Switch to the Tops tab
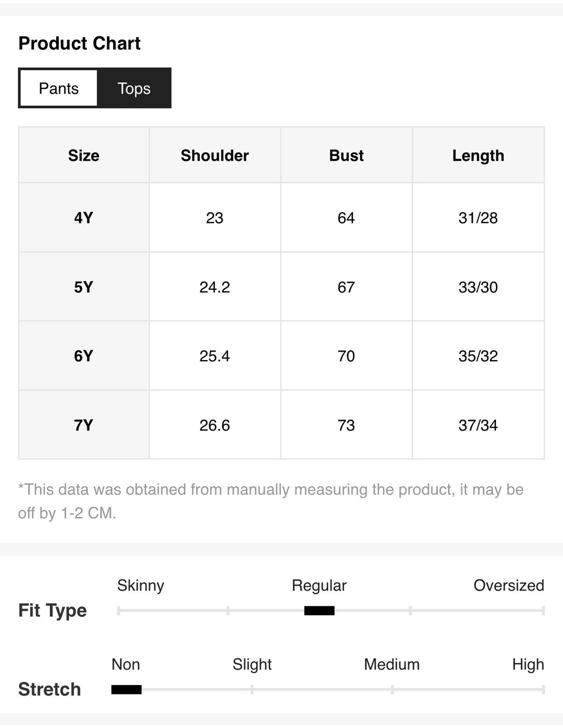563x728 pixels. [134, 88]
